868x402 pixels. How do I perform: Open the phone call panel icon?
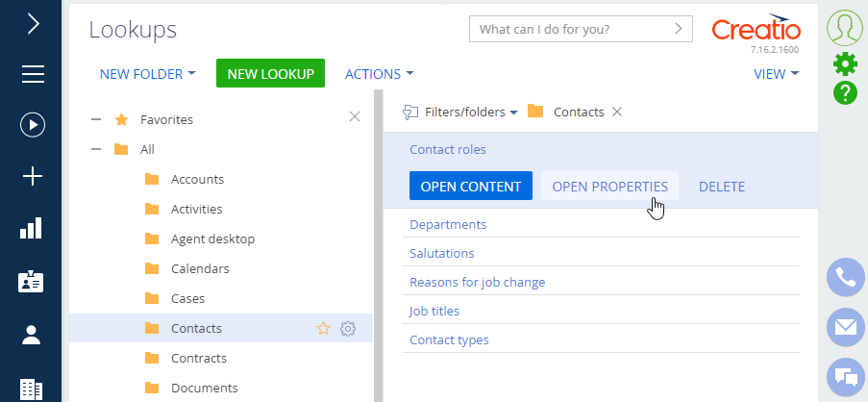coord(846,277)
